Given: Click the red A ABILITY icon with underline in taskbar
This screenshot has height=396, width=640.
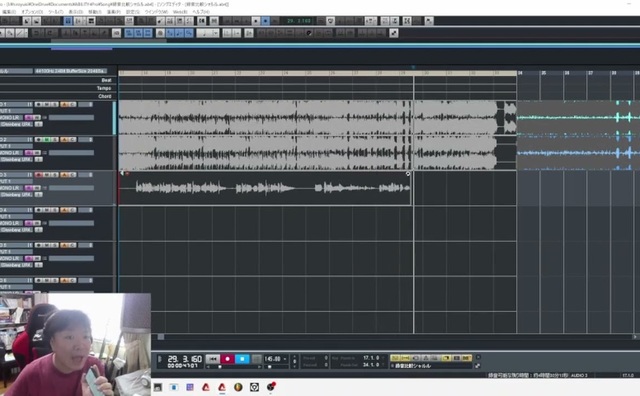Looking at the screenshot, I should (x=222, y=387).
